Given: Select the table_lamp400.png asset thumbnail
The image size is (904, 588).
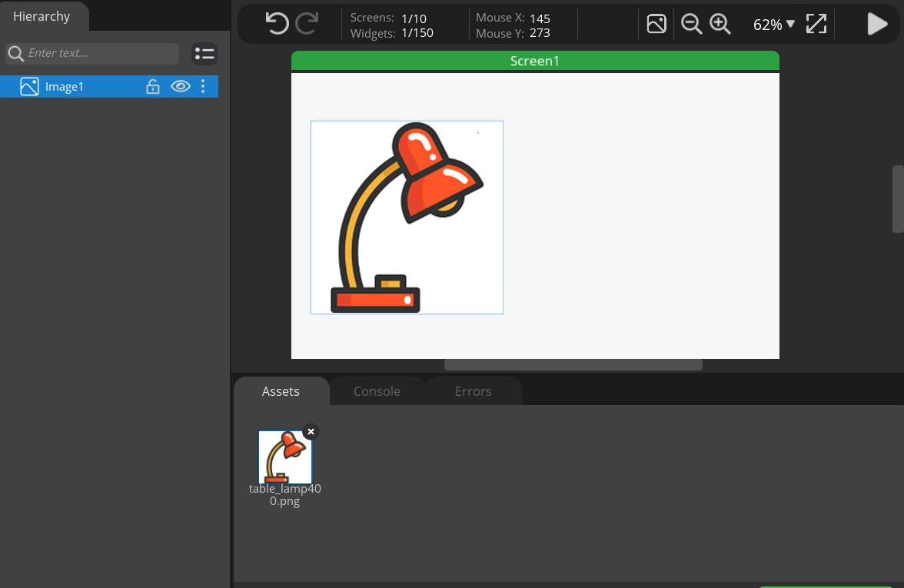Looking at the screenshot, I should 284,457.
